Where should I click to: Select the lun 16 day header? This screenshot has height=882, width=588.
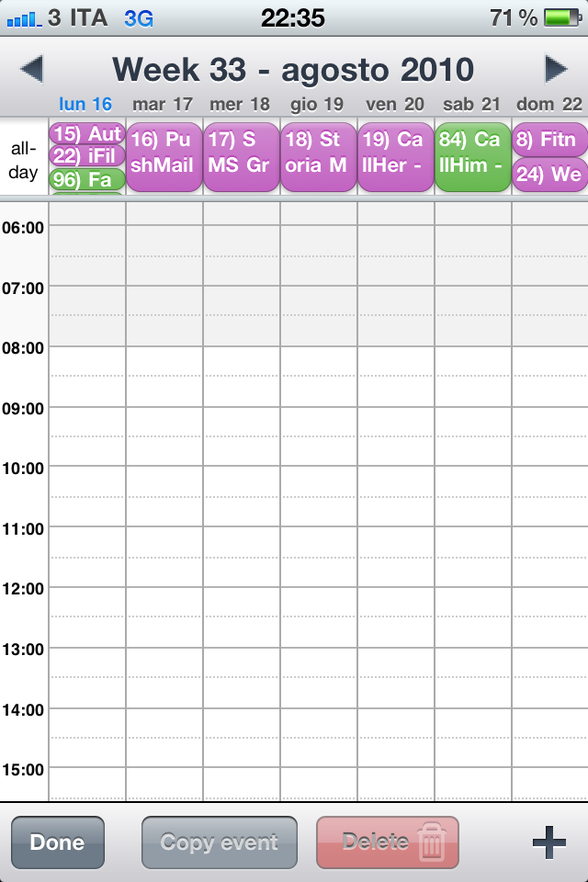[85, 105]
